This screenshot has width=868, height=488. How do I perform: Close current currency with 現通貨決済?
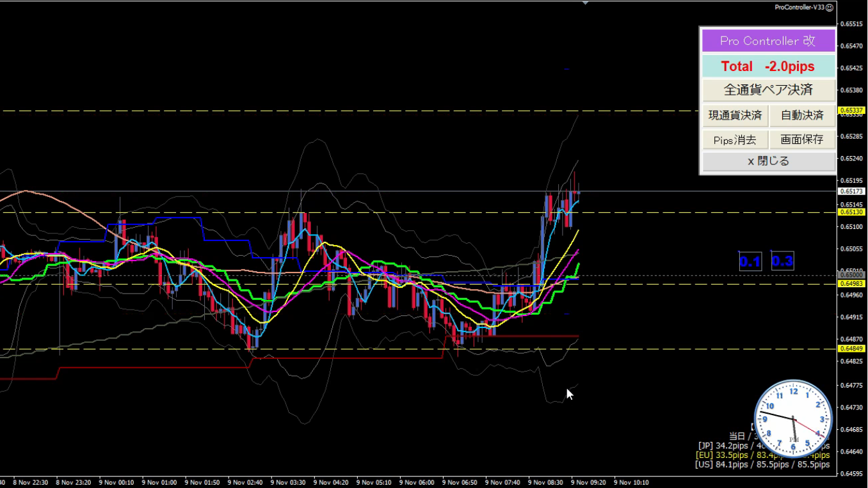735,116
